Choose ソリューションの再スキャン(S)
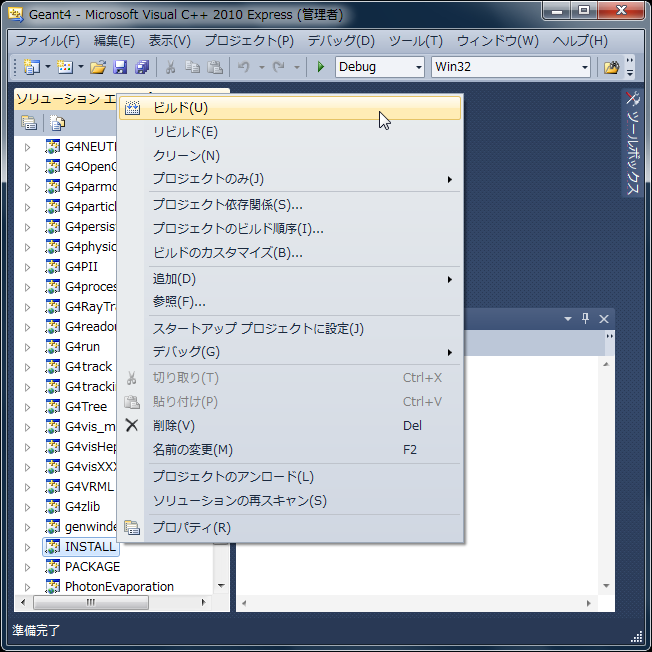This screenshot has width=652, height=652. coord(290,501)
